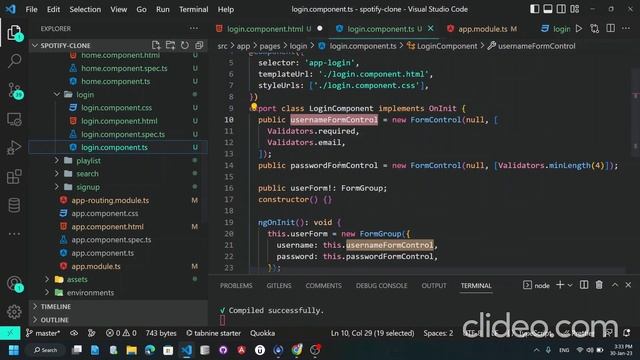Image resolution: width=640 pixels, height=360 pixels.
Task: Show additional activity bar views via ellipsis
Action: pyautogui.click(x=14, y=234)
